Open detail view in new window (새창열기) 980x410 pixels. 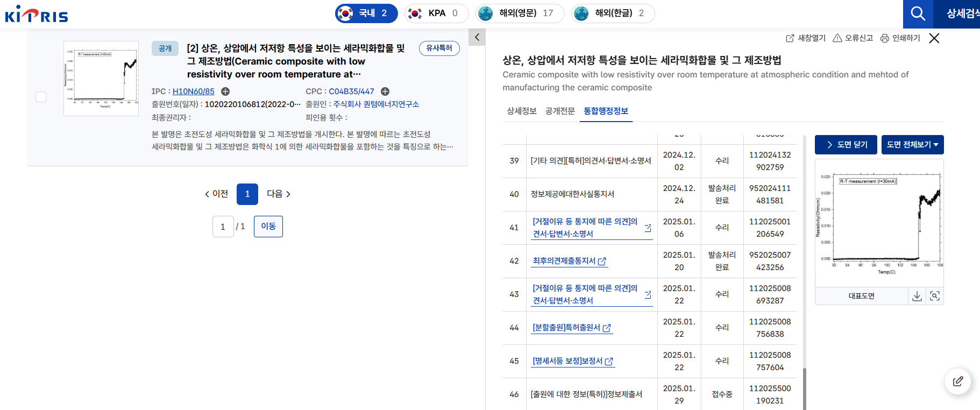805,38
